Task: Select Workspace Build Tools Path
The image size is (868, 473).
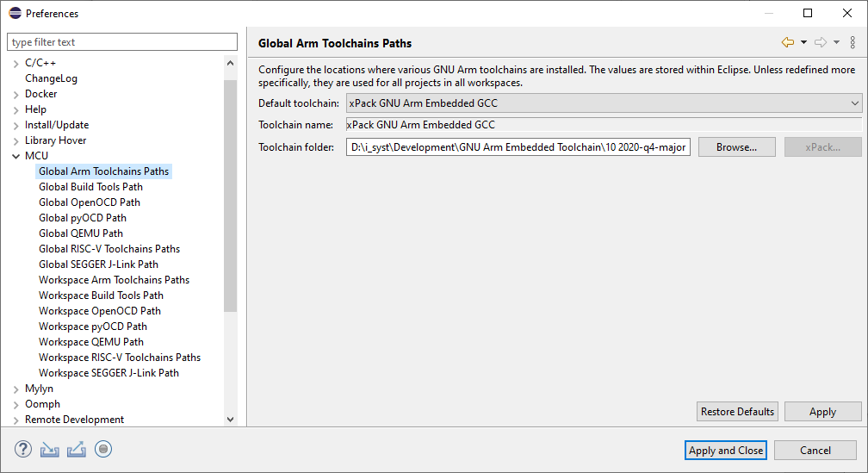Action: pyautogui.click(x=101, y=296)
